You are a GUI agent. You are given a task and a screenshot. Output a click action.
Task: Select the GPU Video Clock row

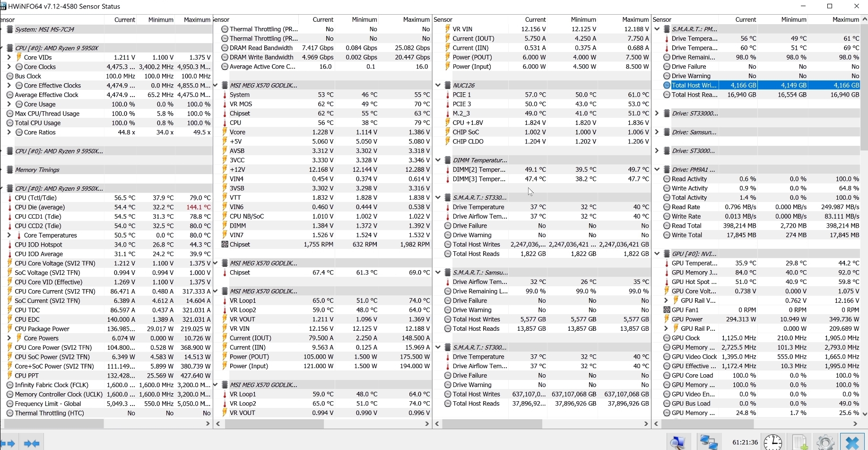click(x=761, y=357)
